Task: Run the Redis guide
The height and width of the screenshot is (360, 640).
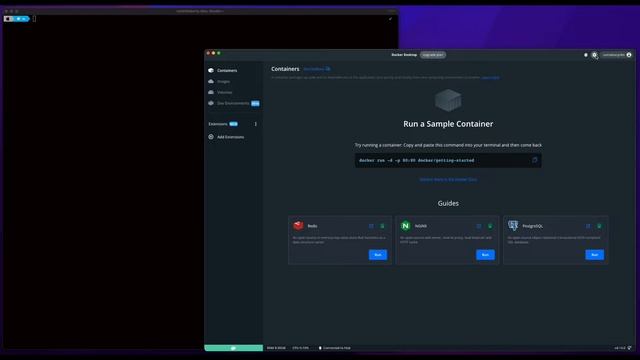Action: click(x=378, y=255)
